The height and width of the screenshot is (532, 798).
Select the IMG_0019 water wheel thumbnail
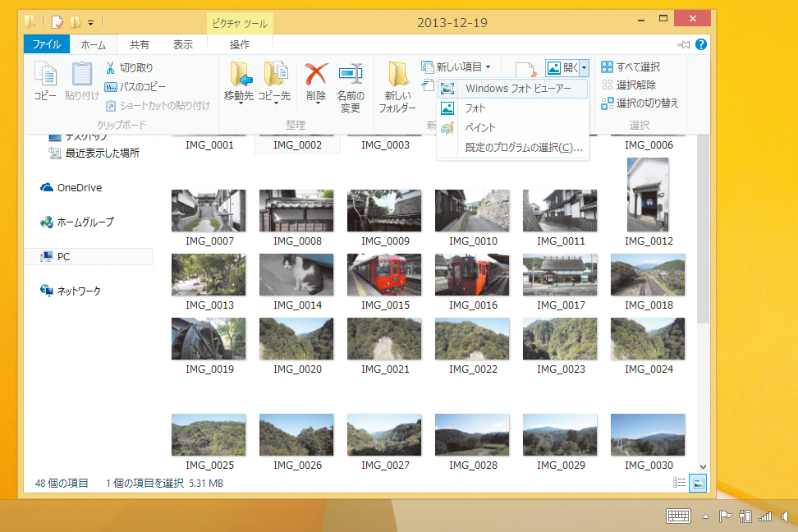pyautogui.click(x=209, y=339)
